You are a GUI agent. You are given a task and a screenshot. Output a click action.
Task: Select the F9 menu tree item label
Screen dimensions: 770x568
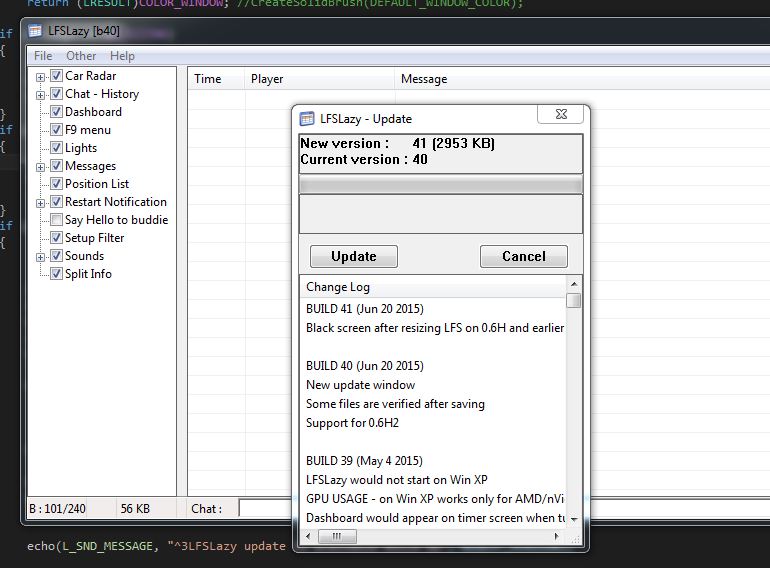[88, 130]
